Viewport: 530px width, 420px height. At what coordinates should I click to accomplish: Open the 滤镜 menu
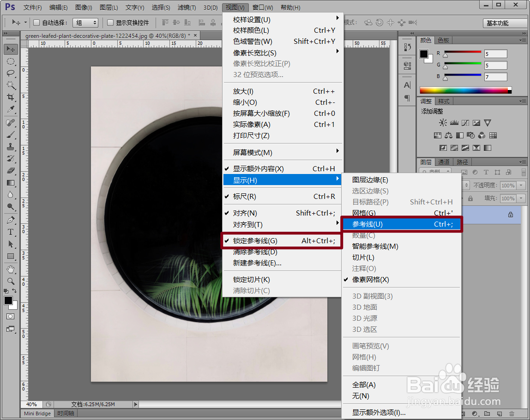tap(186, 7)
